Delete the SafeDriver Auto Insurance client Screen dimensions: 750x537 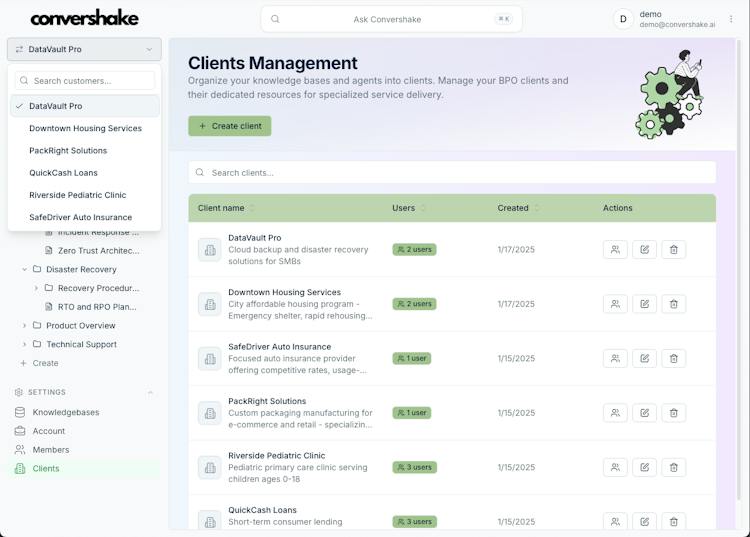click(673, 359)
